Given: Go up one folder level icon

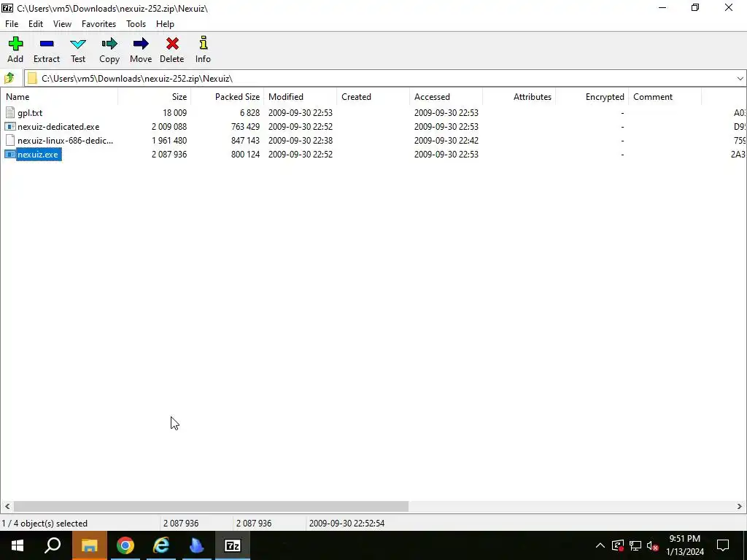Looking at the screenshot, I should [9, 78].
